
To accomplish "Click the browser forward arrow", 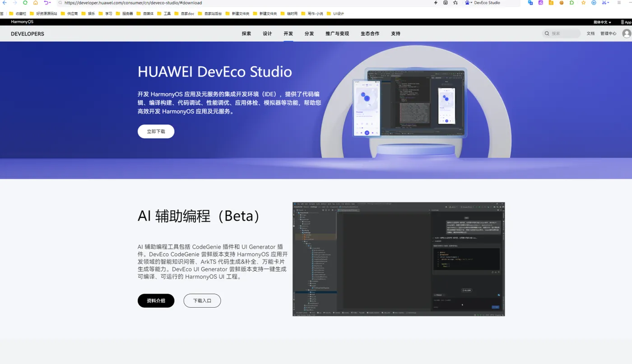I will click(15, 3).
